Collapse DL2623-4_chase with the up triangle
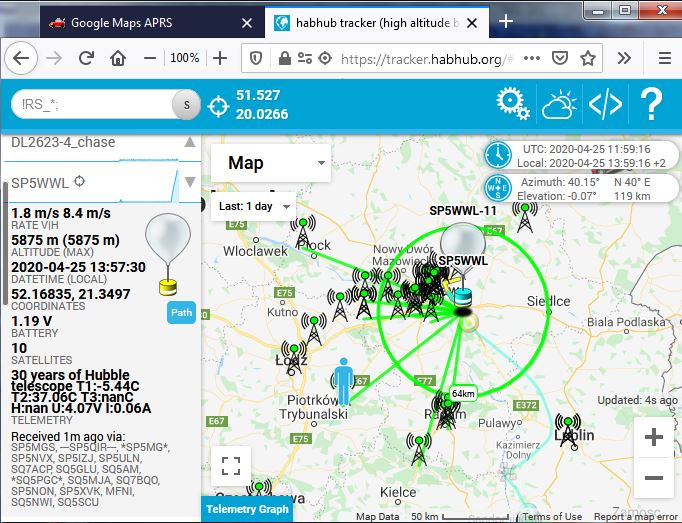This screenshot has width=682, height=523. pyautogui.click(x=190, y=142)
